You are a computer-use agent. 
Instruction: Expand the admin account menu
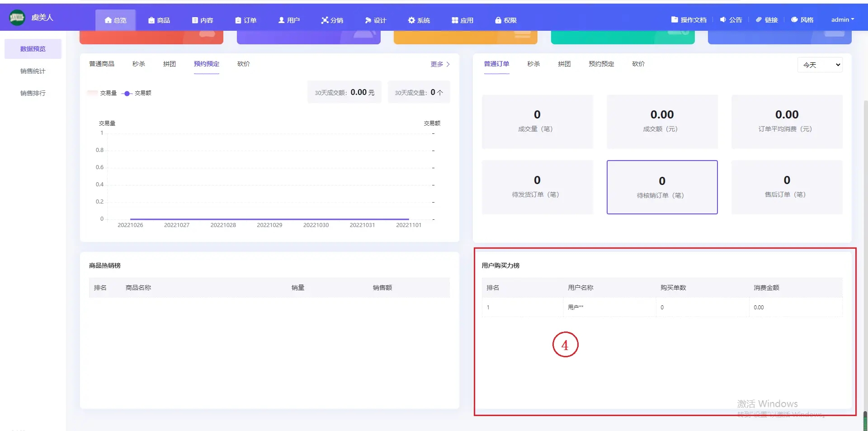click(x=842, y=20)
